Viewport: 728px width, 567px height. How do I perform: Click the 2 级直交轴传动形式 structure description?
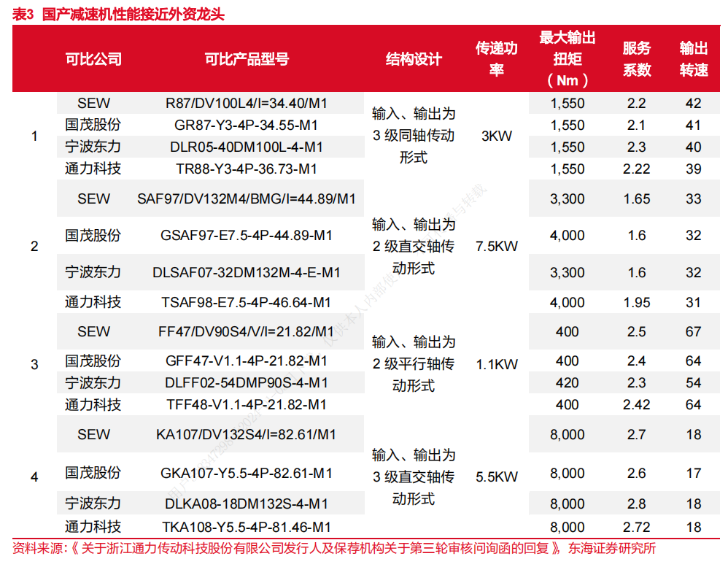[x=413, y=247]
